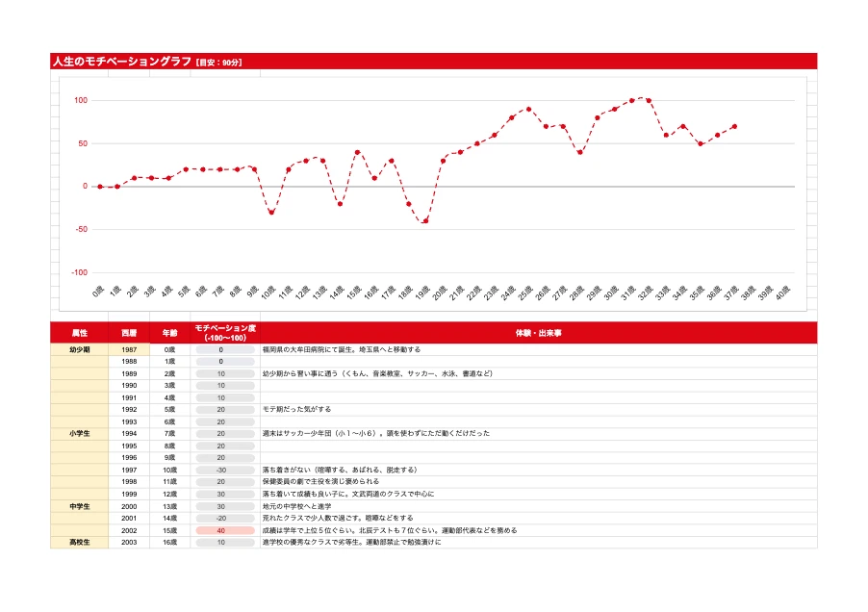This screenshot has height=612, width=868.
Task: Click motivation value -20 in the 2001 row
Action: click(x=225, y=519)
